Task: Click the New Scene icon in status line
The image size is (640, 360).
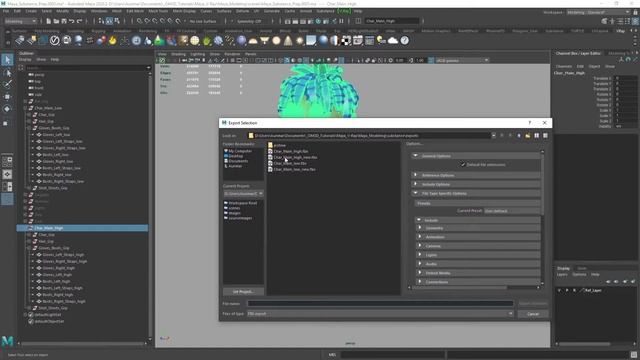Action: click(49, 21)
